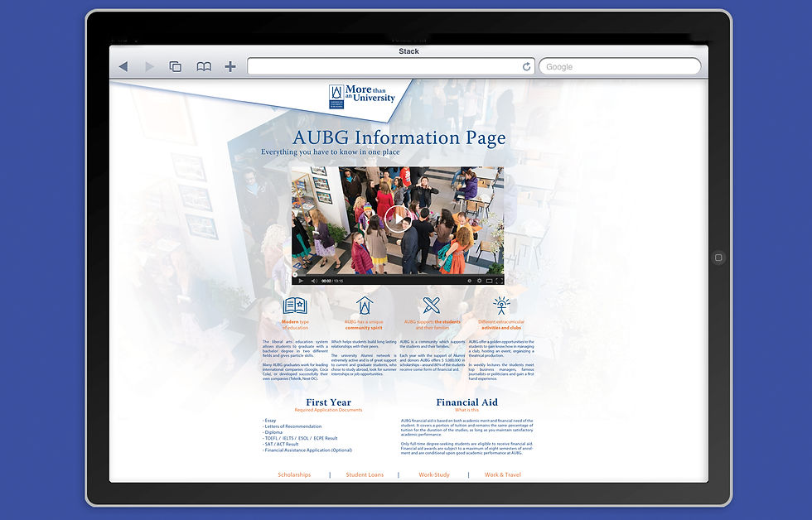Image resolution: width=812 pixels, height=520 pixels.
Task: Play the video with the center play button
Action: (398, 219)
